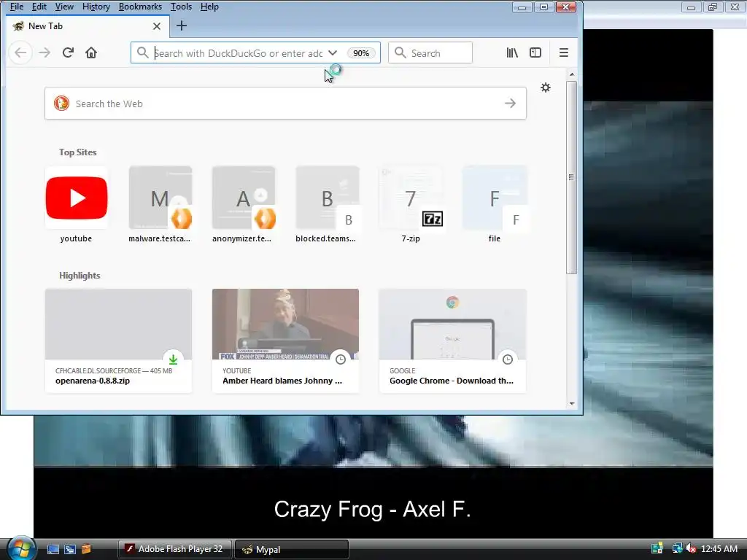Click the network tray icon

[x=676, y=548]
